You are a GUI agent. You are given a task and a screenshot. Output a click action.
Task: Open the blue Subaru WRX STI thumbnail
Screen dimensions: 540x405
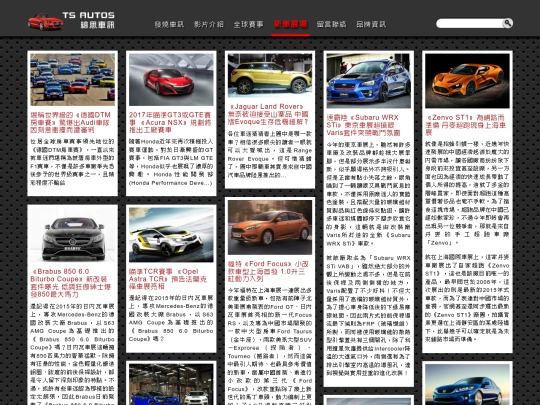pos(369,81)
